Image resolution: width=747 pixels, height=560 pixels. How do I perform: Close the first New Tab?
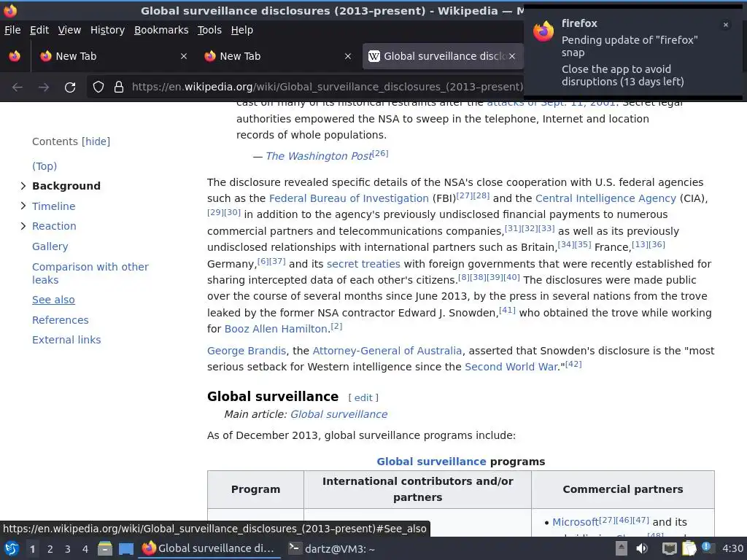pyautogui.click(x=184, y=56)
